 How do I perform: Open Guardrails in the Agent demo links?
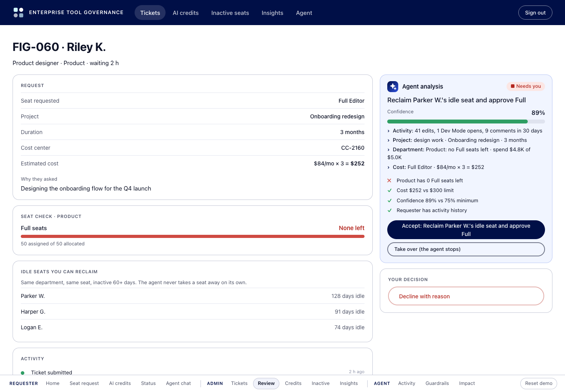click(437, 383)
